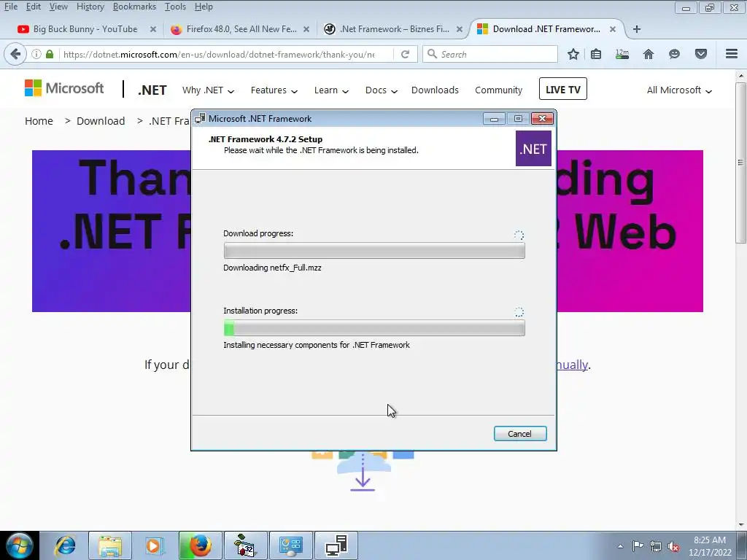Switch to Big Buck Bunny YouTube tab
The height and width of the screenshot is (560, 747).
coord(85,29)
